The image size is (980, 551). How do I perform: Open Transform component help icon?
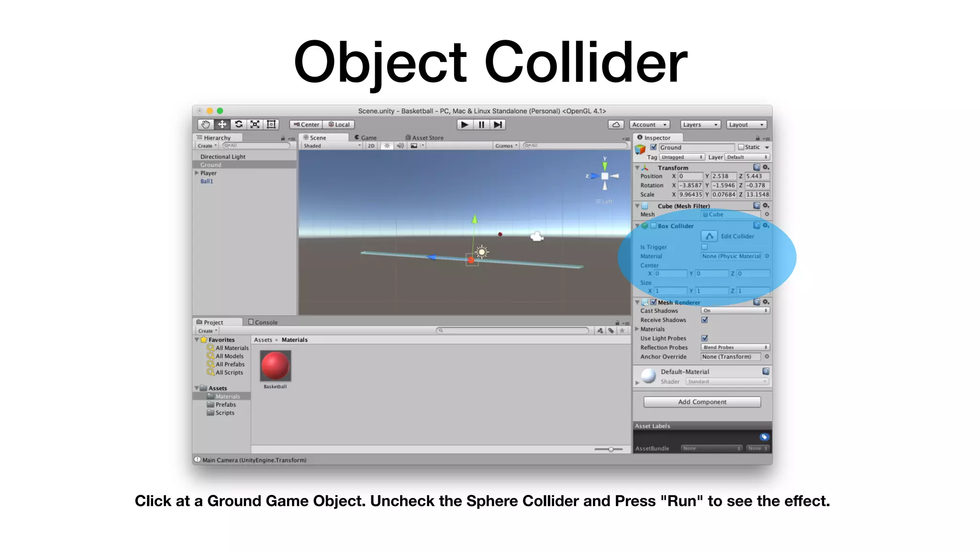click(x=757, y=167)
